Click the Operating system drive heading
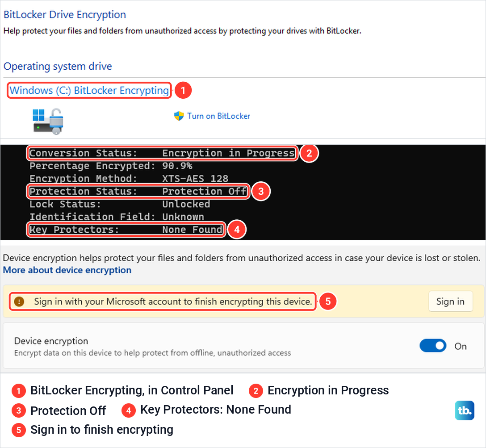Viewport: 486px width, 448px height. (58, 66)
